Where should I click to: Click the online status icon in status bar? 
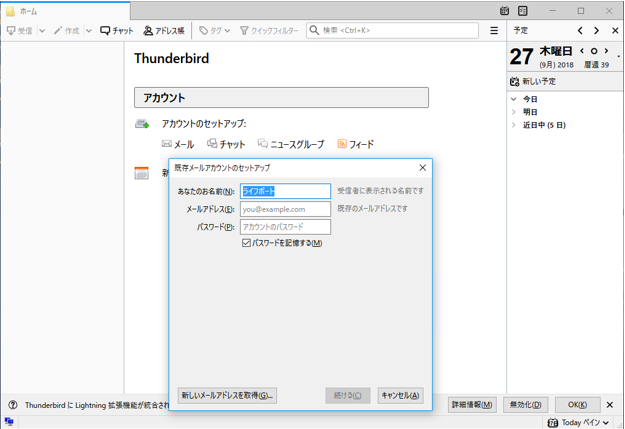(x=9, y=422)
